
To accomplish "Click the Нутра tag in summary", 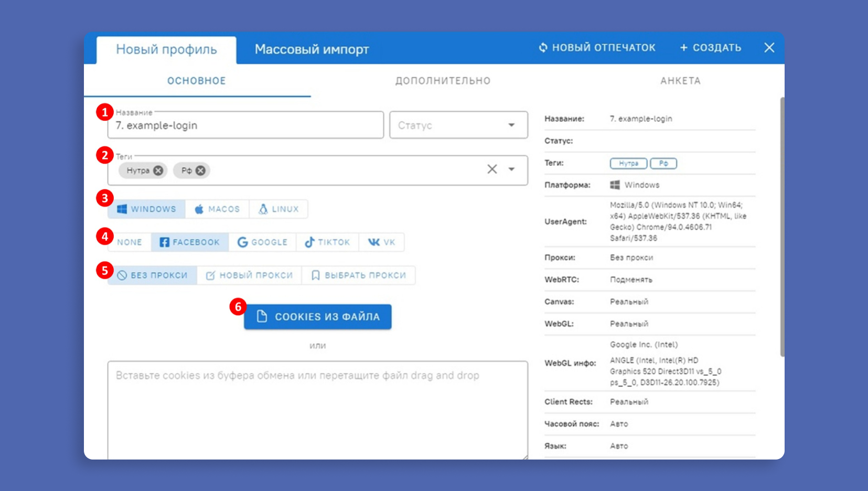I will 628,163.
